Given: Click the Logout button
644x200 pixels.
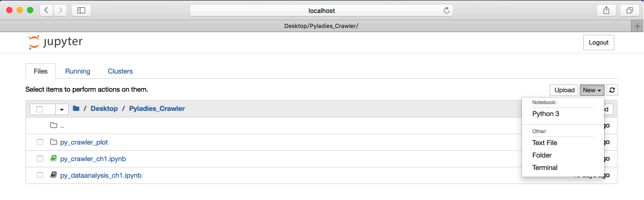Looking at the screenshot, I should coord(599,42).
